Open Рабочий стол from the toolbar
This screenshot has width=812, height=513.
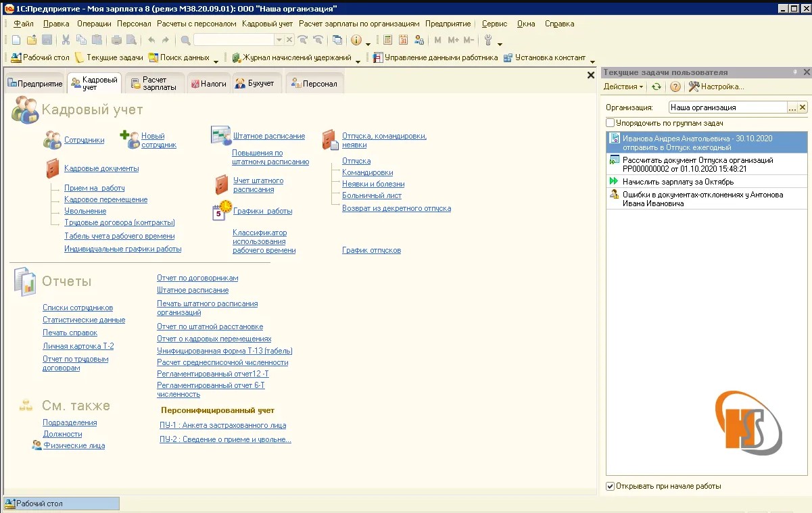point(41,57)
